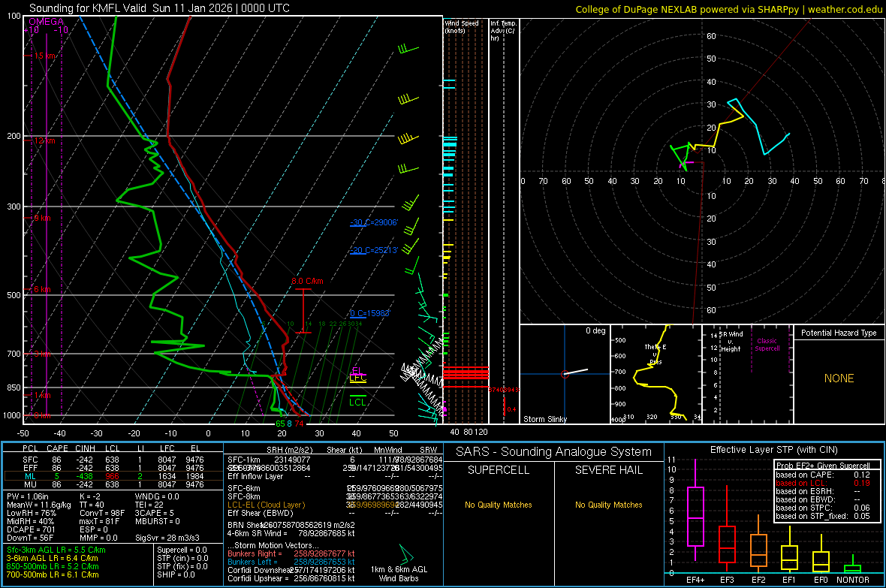Click the Effective Layer STP chart title

coord(773,450)
